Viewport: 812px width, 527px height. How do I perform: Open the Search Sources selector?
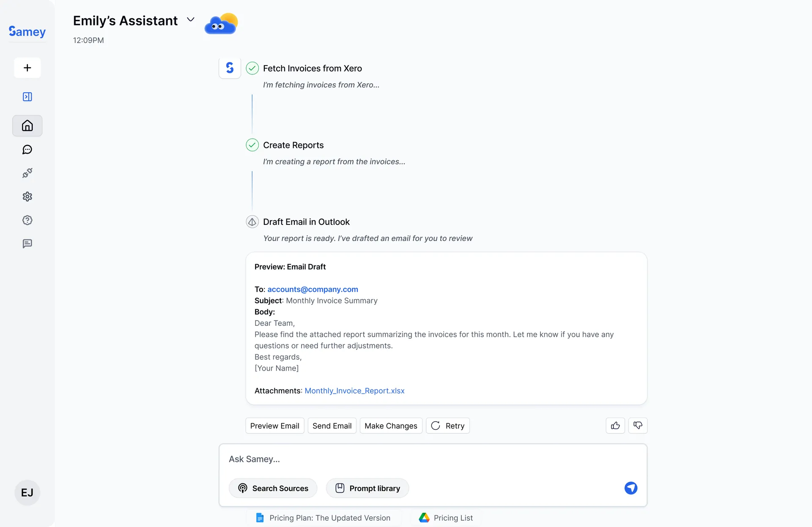pos(273,488)
